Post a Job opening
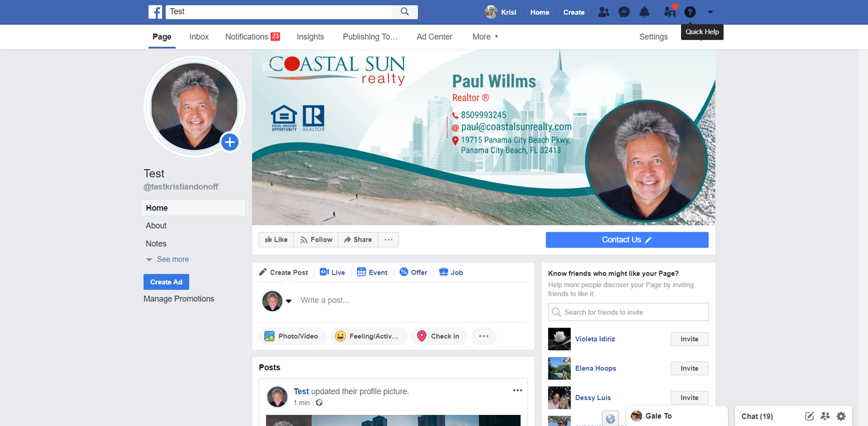 451,272
